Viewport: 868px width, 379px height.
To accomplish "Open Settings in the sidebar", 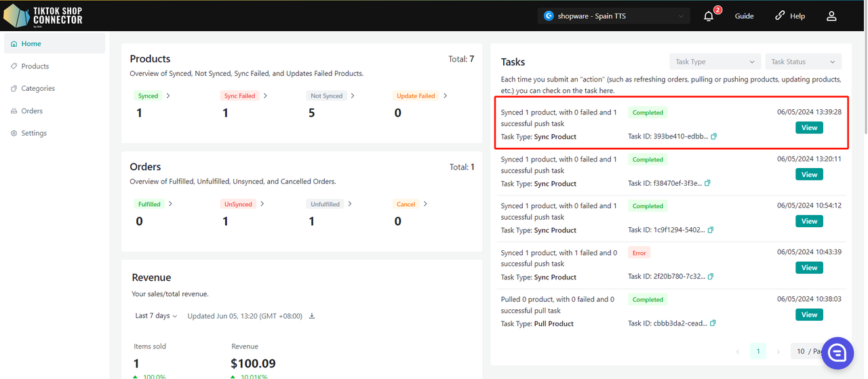I will (x=34, y=134).
